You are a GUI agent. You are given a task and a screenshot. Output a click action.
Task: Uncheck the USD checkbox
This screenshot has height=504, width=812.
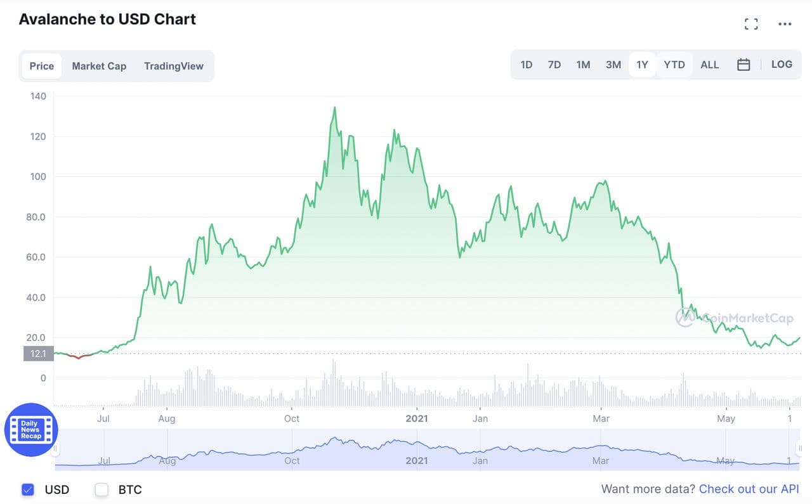click(x=27, y=489)
